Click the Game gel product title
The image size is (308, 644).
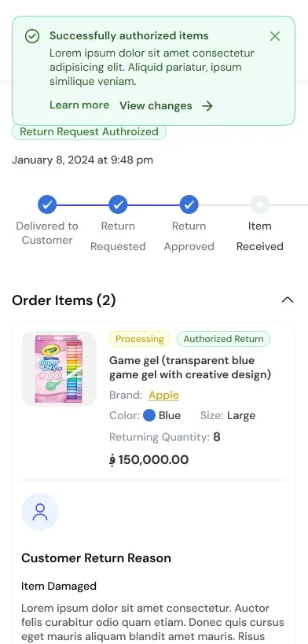click(190, 367)
